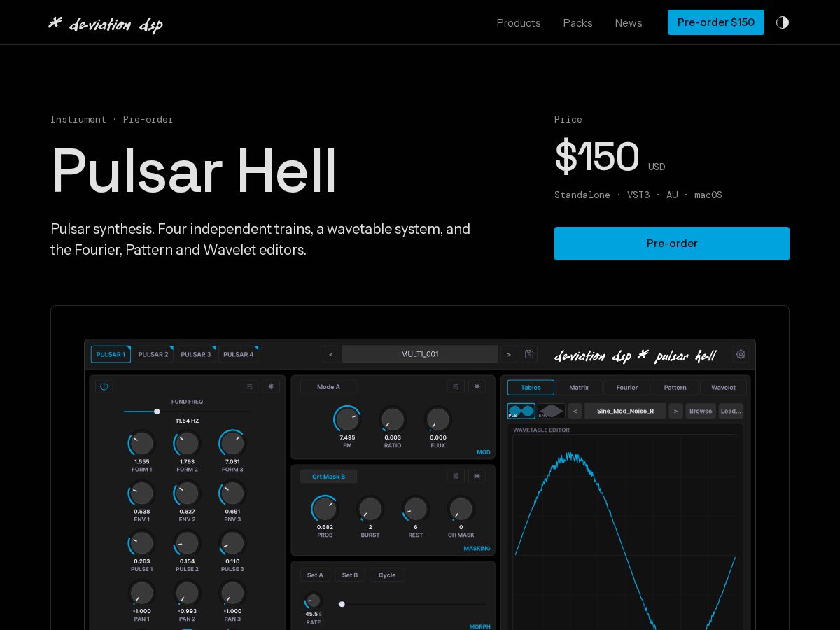Go to next preset after MULTI_001
840x630 pixels.
point(509,354)
